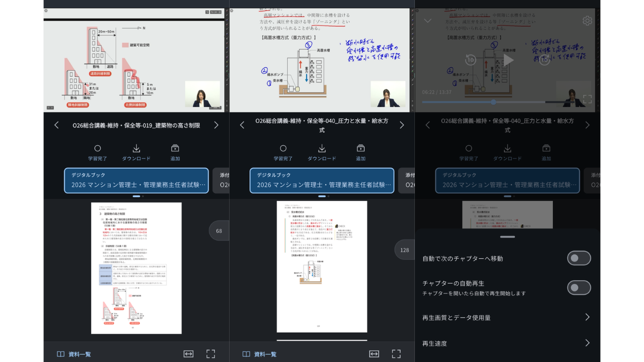644x362 pixels.
Task: Go to previous chapter in middle 040 panel
Action: 242,125
